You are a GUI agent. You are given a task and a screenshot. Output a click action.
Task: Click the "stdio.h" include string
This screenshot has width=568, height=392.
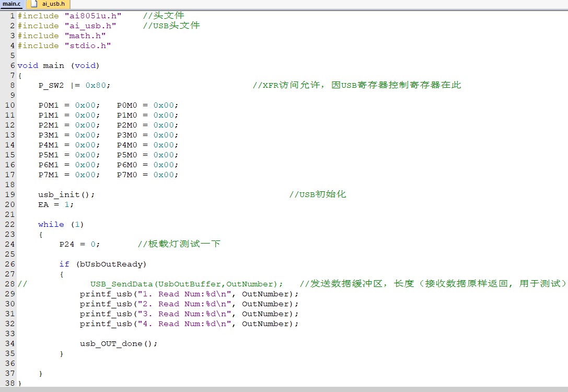87,45
